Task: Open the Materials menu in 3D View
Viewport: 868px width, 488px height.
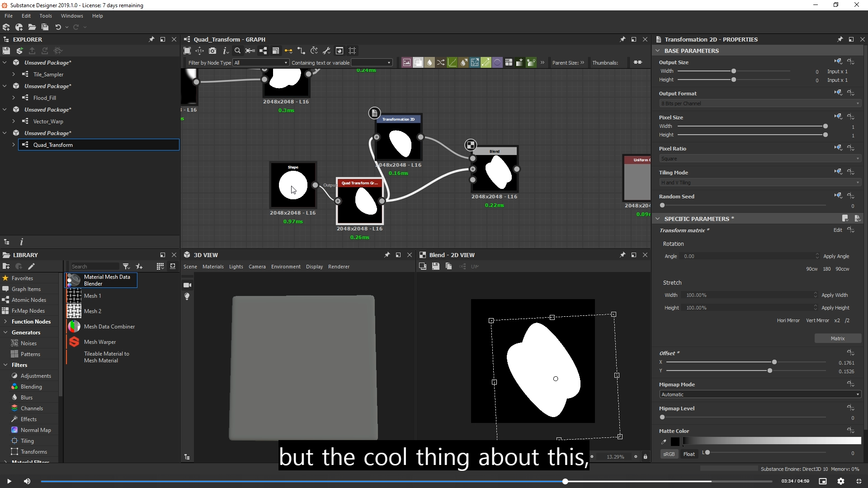Action: tap(213, 267)
